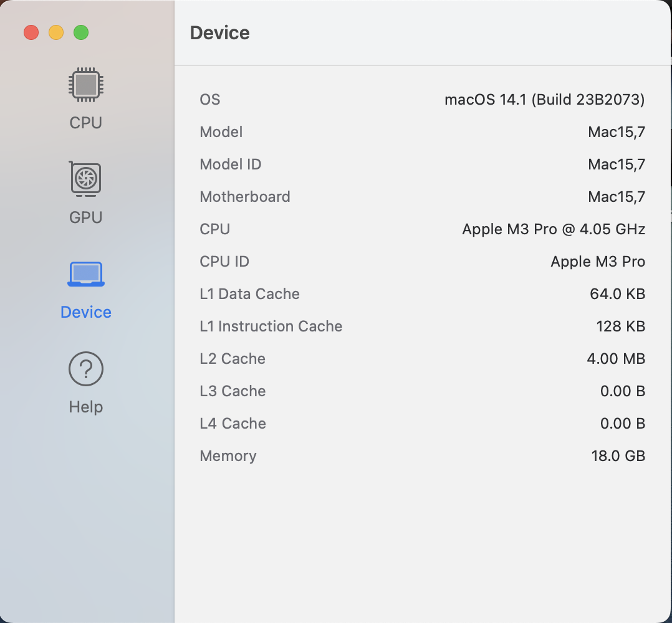Click the Device laptop icon
The height and width of the screenshot is (623, 672).
(x=85, y=274)
